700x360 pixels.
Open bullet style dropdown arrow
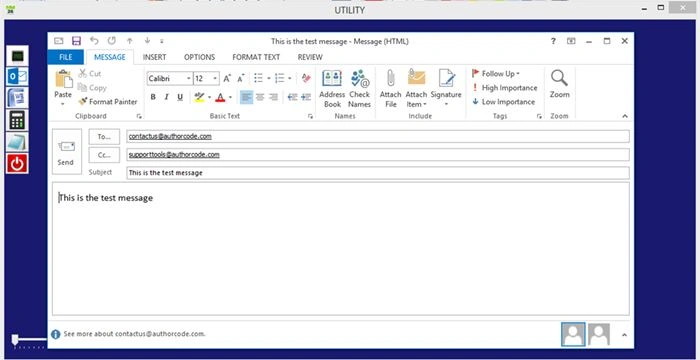[269, 79]
